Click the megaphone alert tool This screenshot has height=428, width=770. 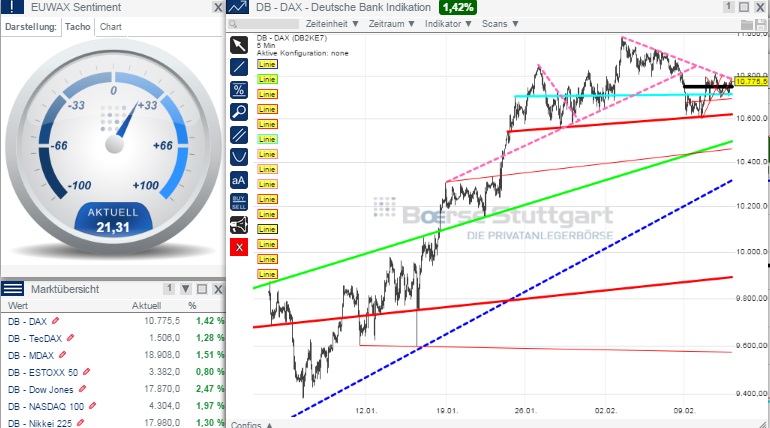coord(239,225)
